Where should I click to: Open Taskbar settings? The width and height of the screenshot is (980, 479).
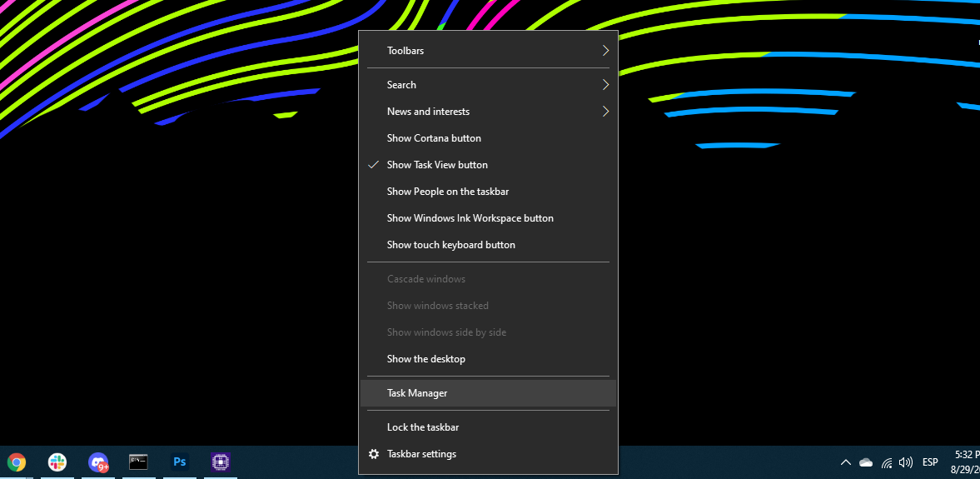488,454
